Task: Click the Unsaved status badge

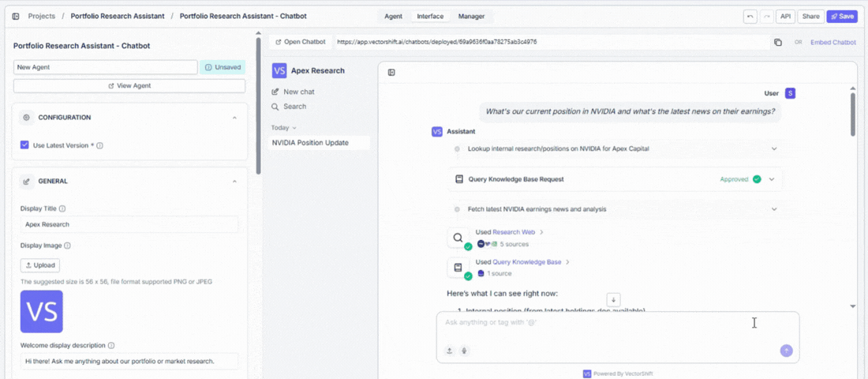Action: point(223,67)
